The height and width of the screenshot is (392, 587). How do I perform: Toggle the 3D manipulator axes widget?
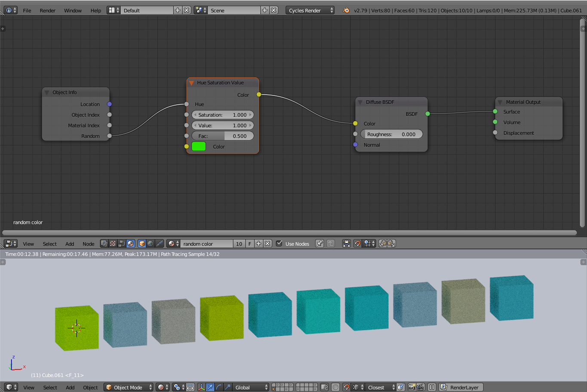201,387
